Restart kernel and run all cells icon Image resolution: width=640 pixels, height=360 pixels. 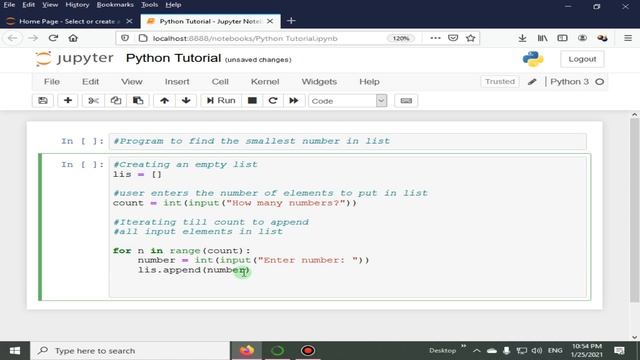tap(294, 101)
